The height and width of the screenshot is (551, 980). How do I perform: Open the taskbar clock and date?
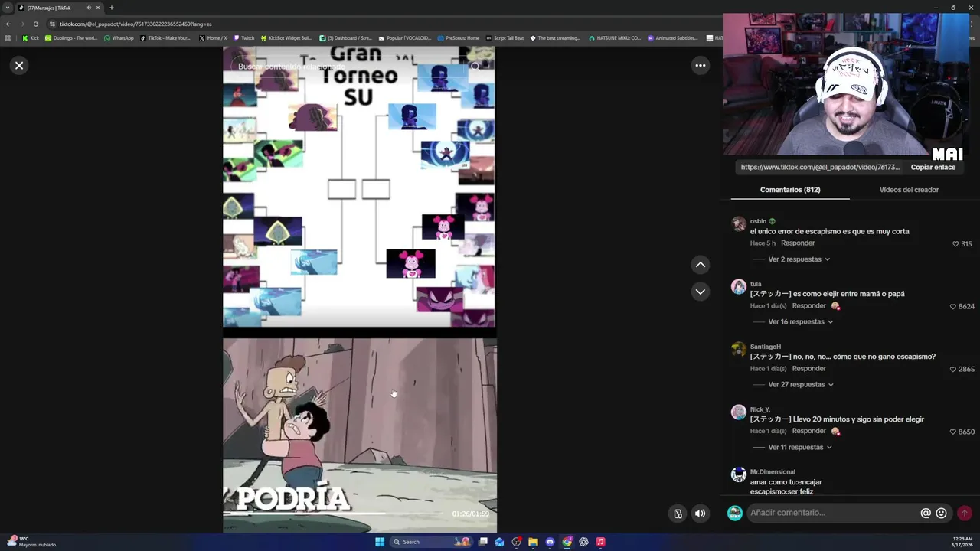[x=962, y=542]
